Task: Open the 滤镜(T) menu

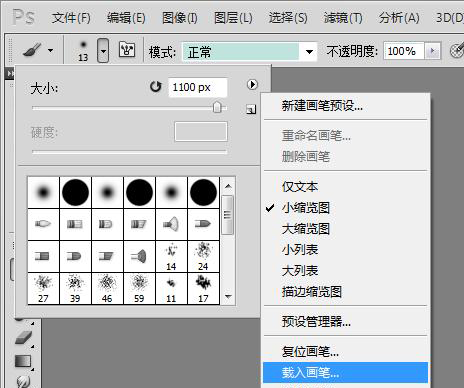Action: [343, 18]
